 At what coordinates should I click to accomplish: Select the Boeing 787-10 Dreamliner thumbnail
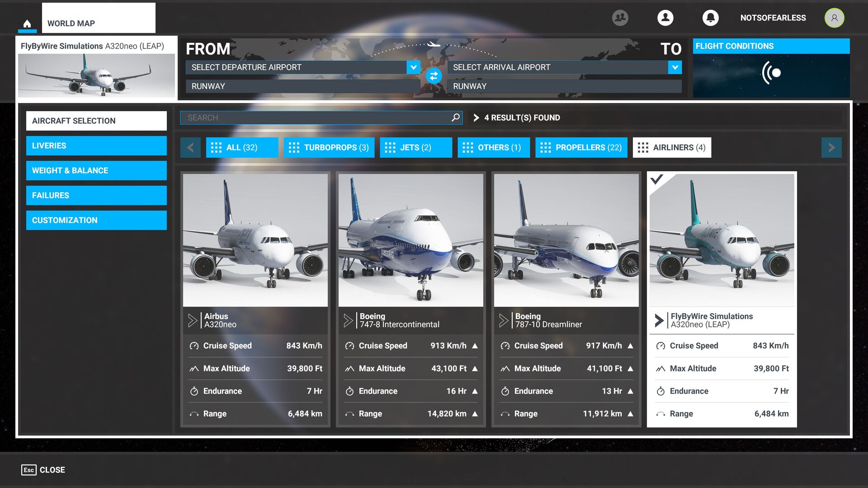click(566, 240)
